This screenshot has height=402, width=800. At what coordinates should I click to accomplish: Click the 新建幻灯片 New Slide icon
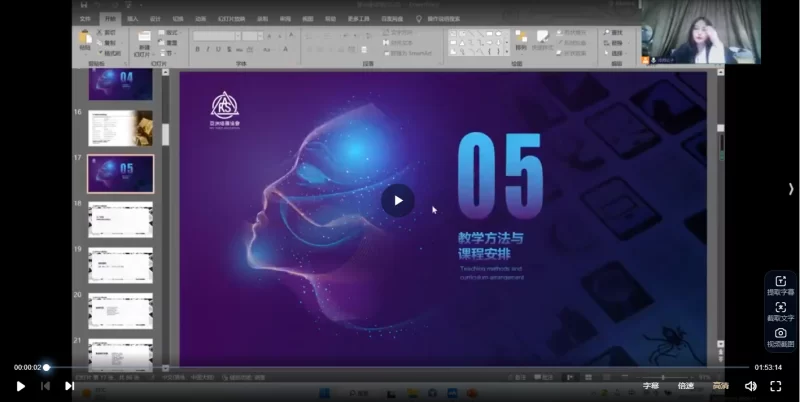coord(144,37)
